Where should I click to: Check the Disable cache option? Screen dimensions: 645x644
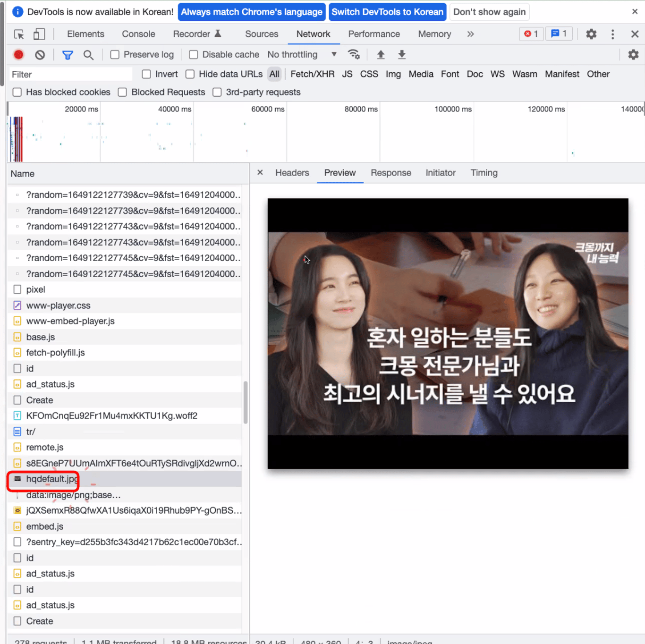pyautogui.click(x=194, y=55)
